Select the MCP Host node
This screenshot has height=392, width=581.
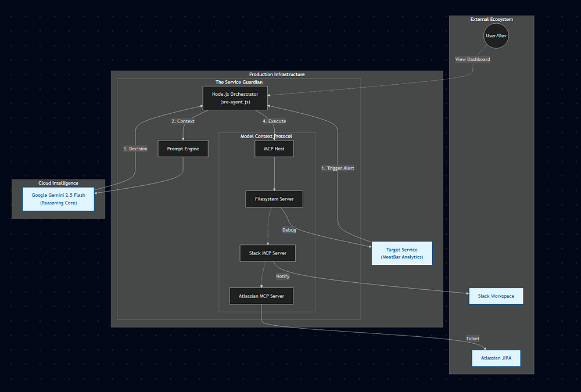[x=274, y=149]
